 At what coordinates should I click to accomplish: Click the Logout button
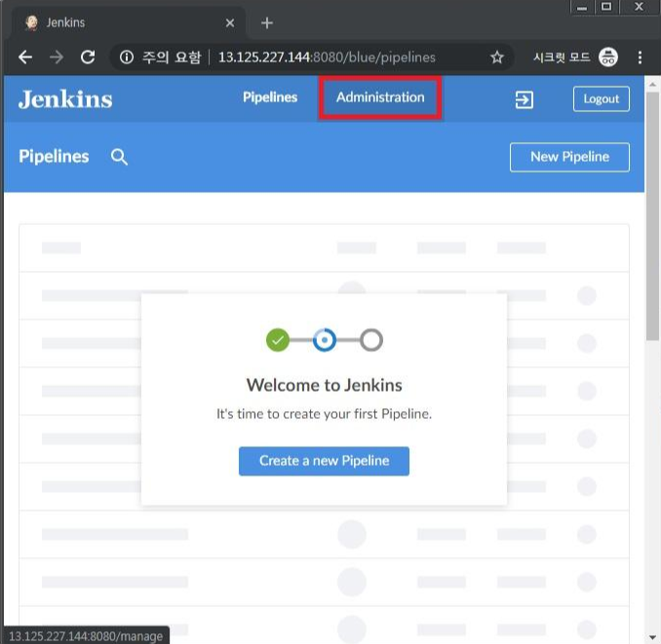[602, 99]
